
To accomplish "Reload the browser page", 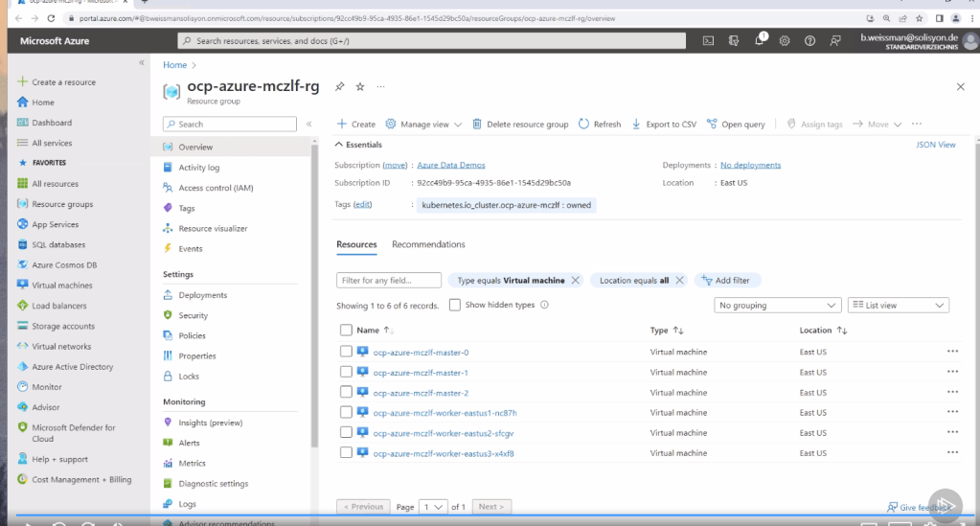I will point(51,18).
